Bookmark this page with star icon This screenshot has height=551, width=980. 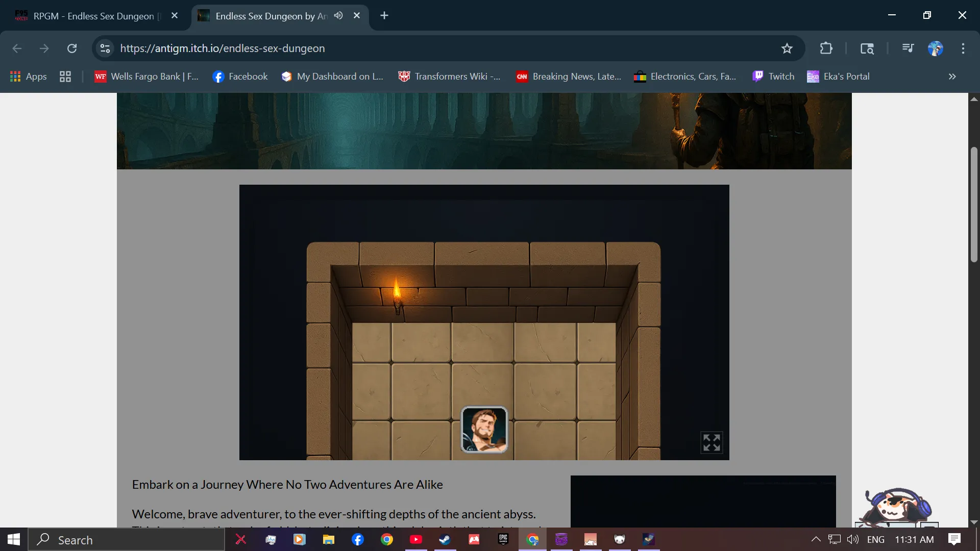pyautogui.click(x=787, y=48)
